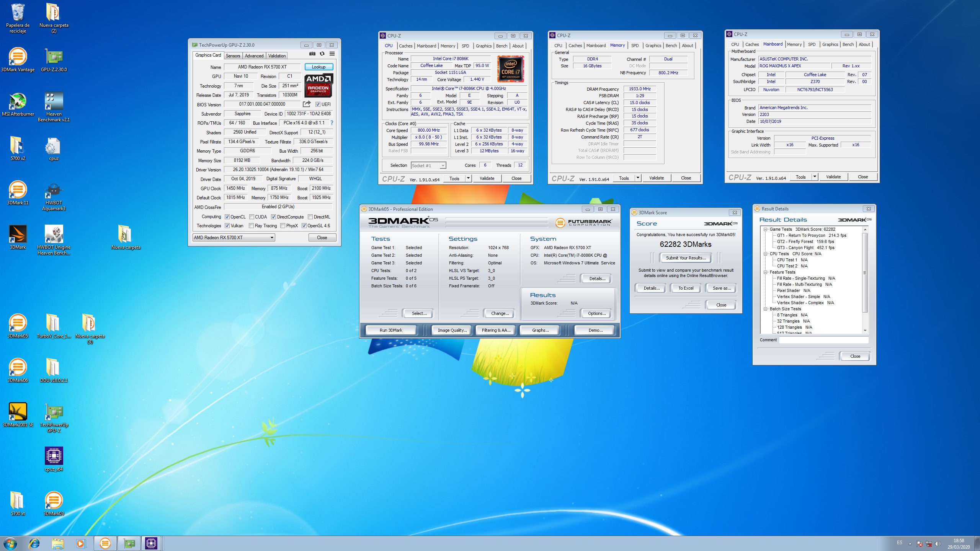Click the Result Details scrollbar thumb
Screen dimensions: 980x551
(865, 272)
